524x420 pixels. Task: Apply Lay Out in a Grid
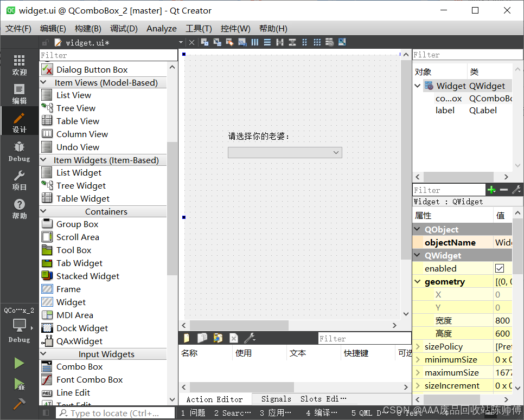[317, 42]
